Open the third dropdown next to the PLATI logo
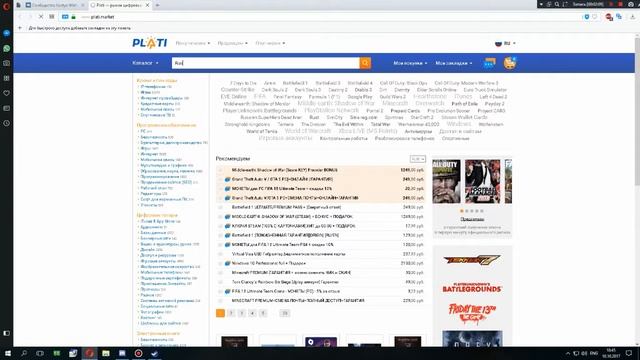The height and width of the screenshot is (360, 640). (x=270, y=43)
